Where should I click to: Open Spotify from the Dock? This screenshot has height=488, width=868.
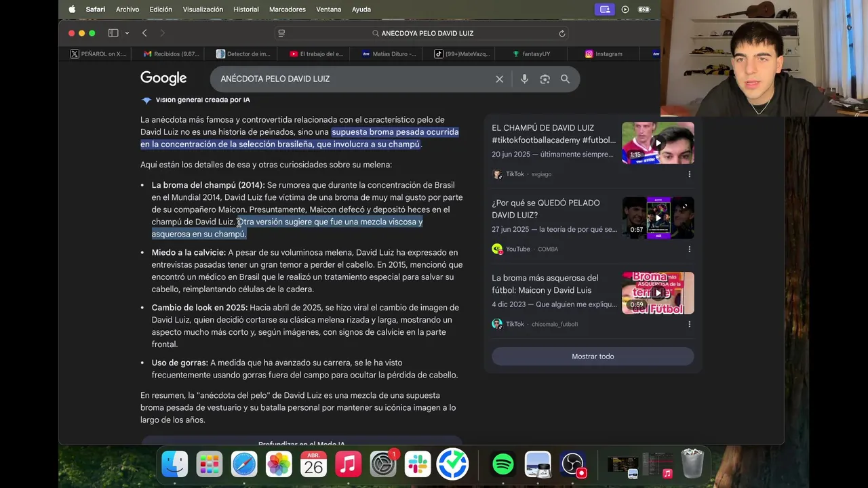(x=502, y=464)
